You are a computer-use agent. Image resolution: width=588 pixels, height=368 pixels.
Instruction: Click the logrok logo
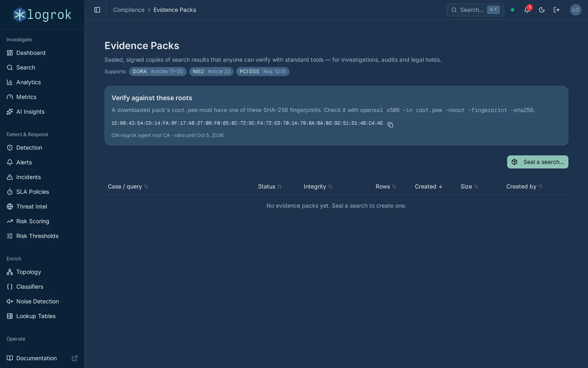pyautogui.click(x=42, y=15)
